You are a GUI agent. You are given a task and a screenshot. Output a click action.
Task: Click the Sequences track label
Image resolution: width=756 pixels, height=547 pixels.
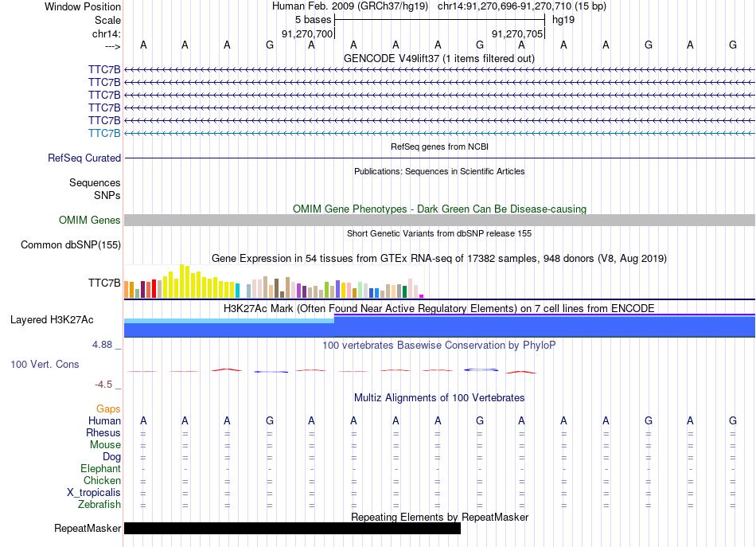(95, 183)
